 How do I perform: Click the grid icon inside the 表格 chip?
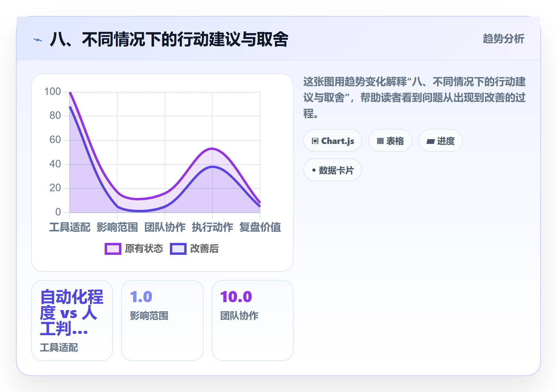click(x=380, y=141)
